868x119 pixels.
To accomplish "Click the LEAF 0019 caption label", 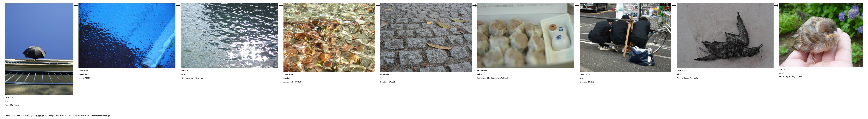I will click(288, 74).
